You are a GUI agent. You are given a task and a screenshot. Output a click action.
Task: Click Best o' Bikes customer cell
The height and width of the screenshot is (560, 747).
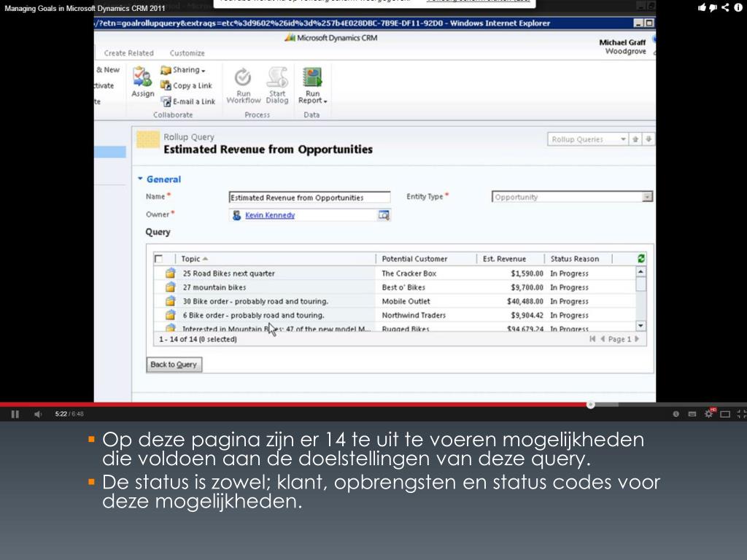[x=403, y=287]
